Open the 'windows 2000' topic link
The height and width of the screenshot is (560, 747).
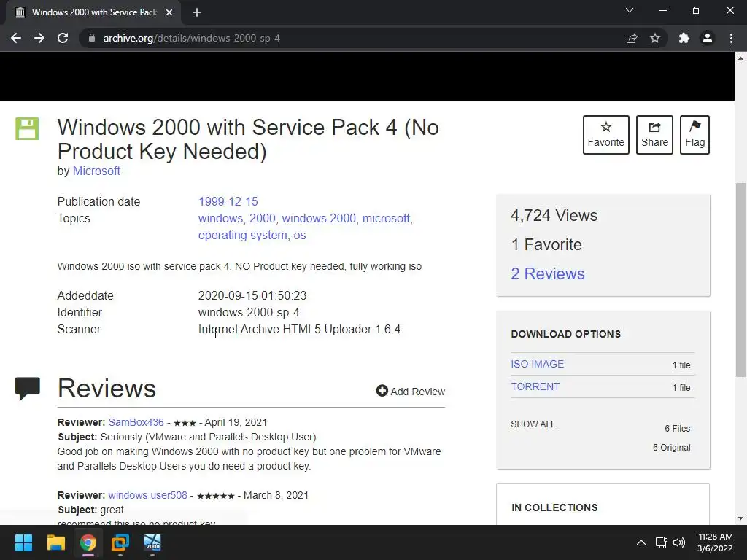319,218
